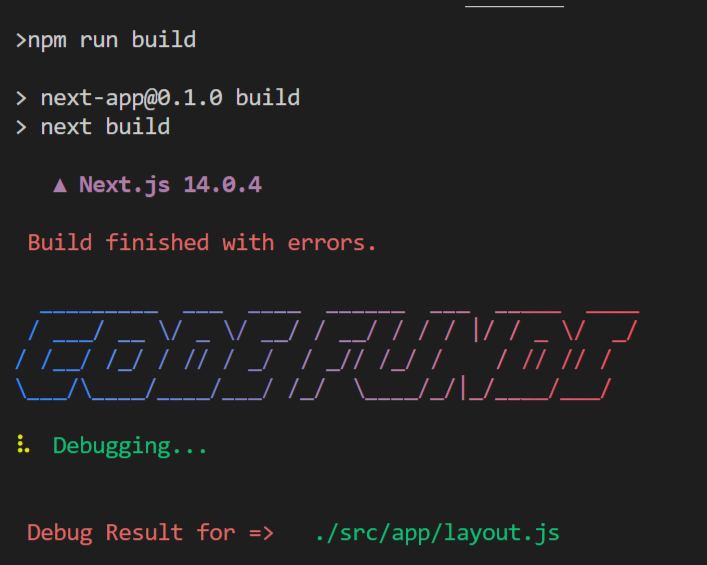707x565 pixels.
Task: Click the ASCII art banner
Action: [327, 355]
